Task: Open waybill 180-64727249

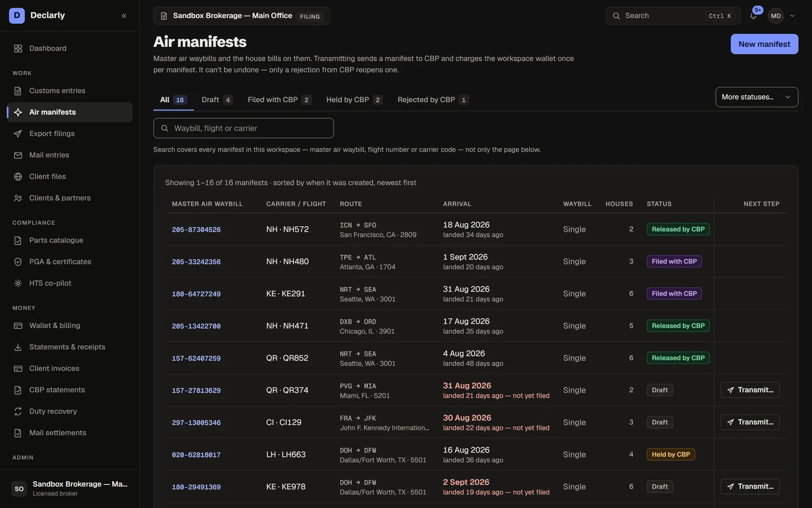Action: [196, 294]
